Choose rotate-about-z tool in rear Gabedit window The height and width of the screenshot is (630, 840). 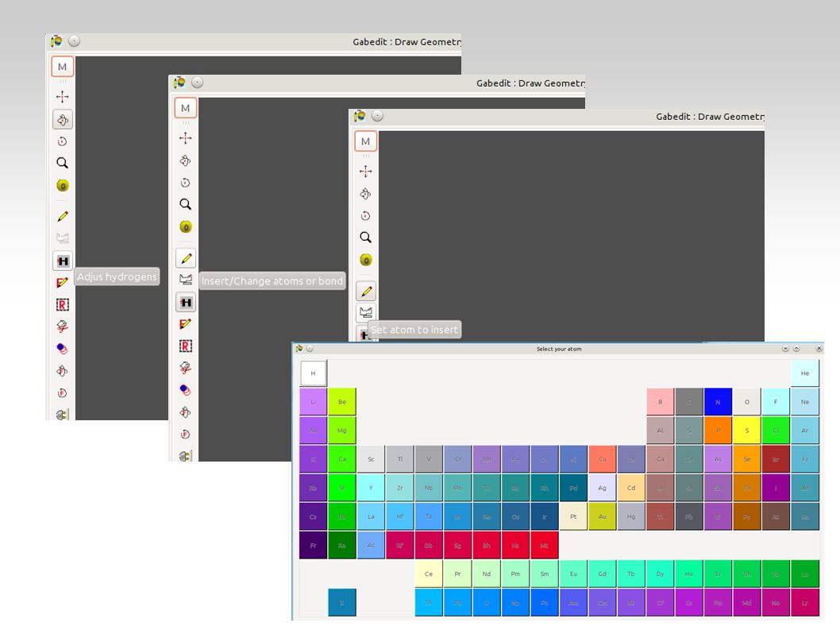coord(63,141)
